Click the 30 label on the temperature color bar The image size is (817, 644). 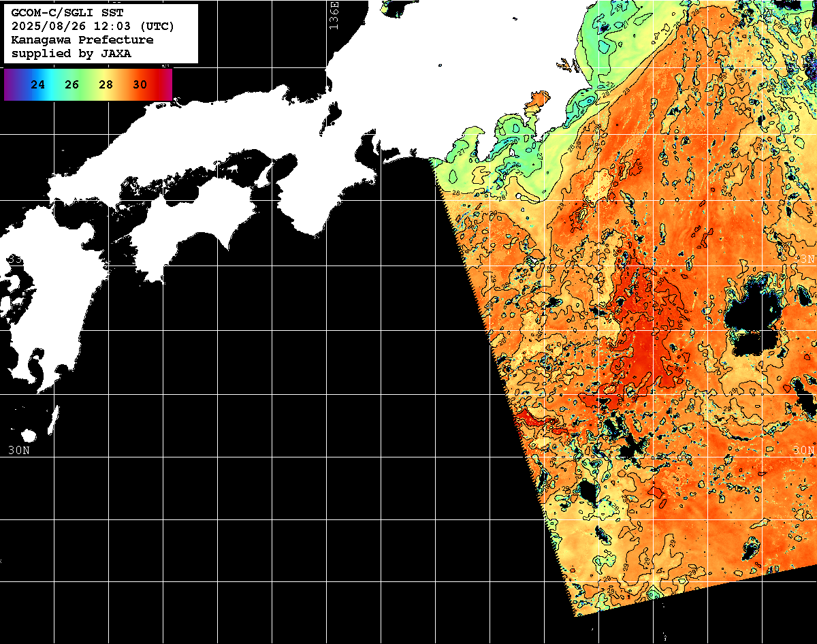tap(140, 85)
